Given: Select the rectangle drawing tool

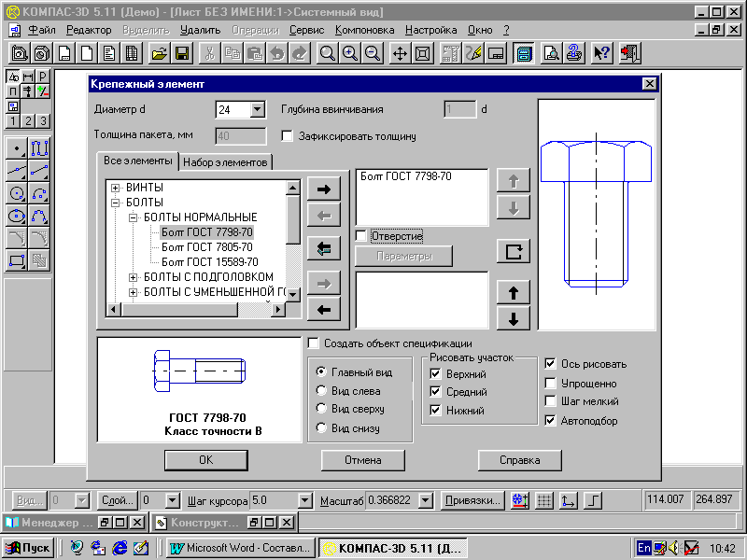Looking at the screenshot, I should 17,260.
